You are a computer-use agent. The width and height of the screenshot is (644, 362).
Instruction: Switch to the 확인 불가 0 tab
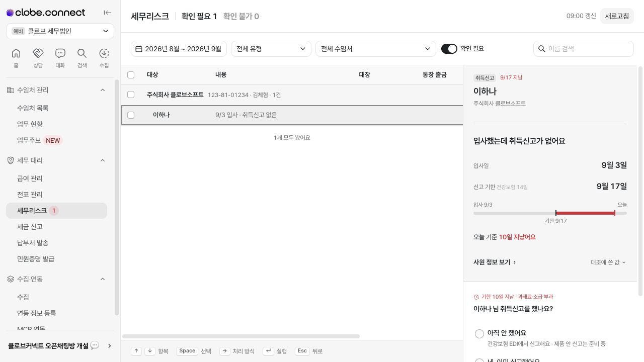(241, 16)
